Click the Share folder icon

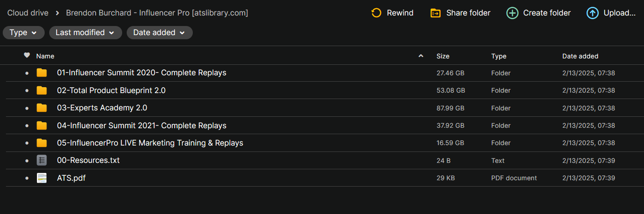(435, 13)
